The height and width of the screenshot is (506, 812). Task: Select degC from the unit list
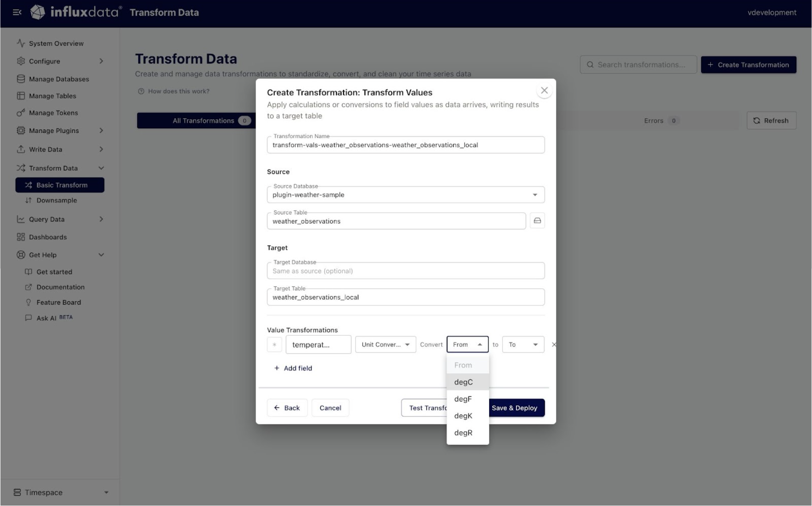pos(467,382)
